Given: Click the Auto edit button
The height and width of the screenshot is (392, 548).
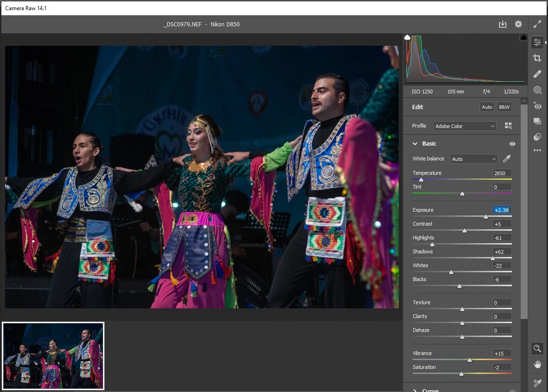Looking at the screenshot, I should 487,107.
